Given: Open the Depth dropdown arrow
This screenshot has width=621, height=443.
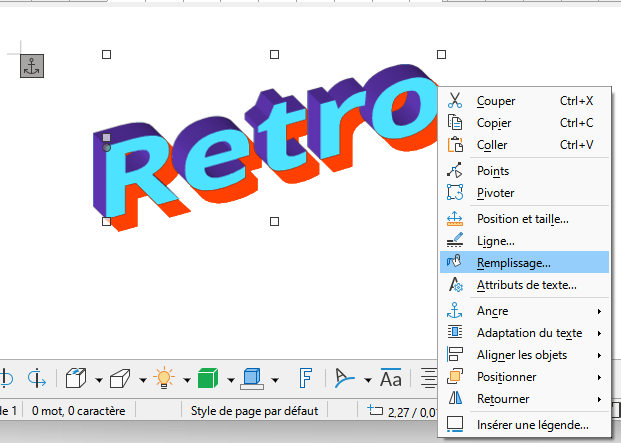Looking at the screenshot, I should tap(99, 380).
